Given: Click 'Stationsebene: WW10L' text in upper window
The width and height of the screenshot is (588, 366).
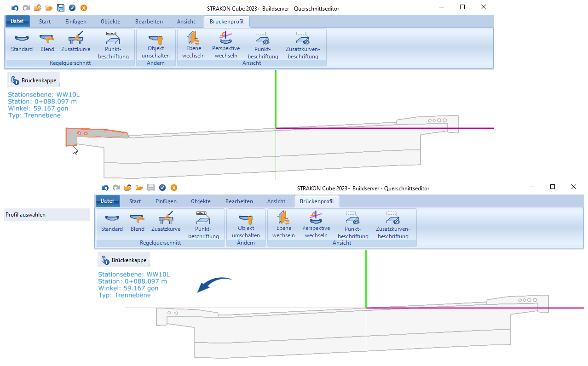Looking at the screenshot, I should tap(44, 95).
